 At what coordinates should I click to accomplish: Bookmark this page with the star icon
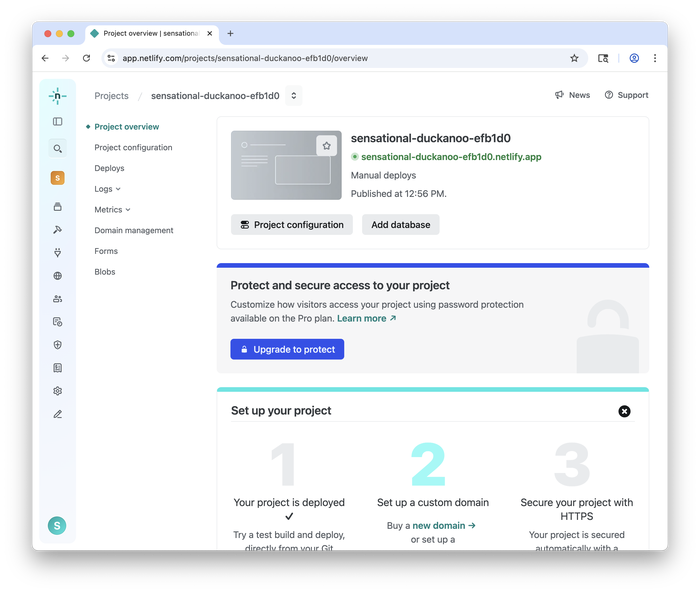click(x=574, y=58)
